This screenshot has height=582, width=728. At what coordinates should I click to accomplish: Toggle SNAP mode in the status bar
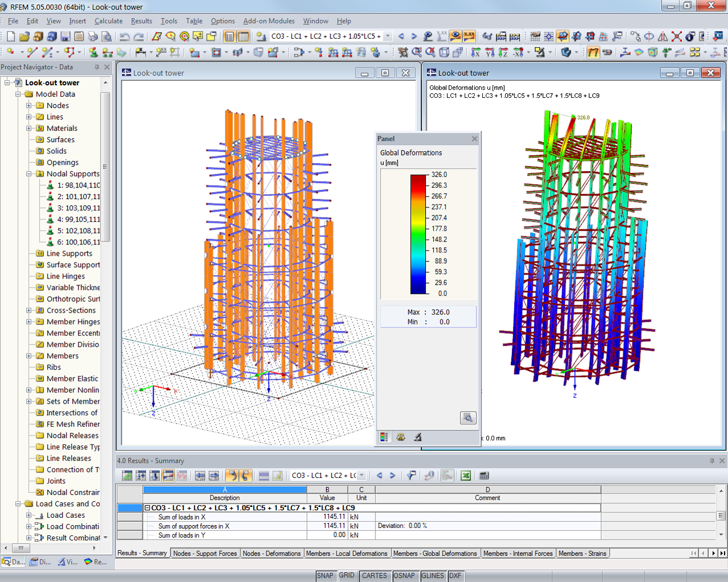coord(325,575)
